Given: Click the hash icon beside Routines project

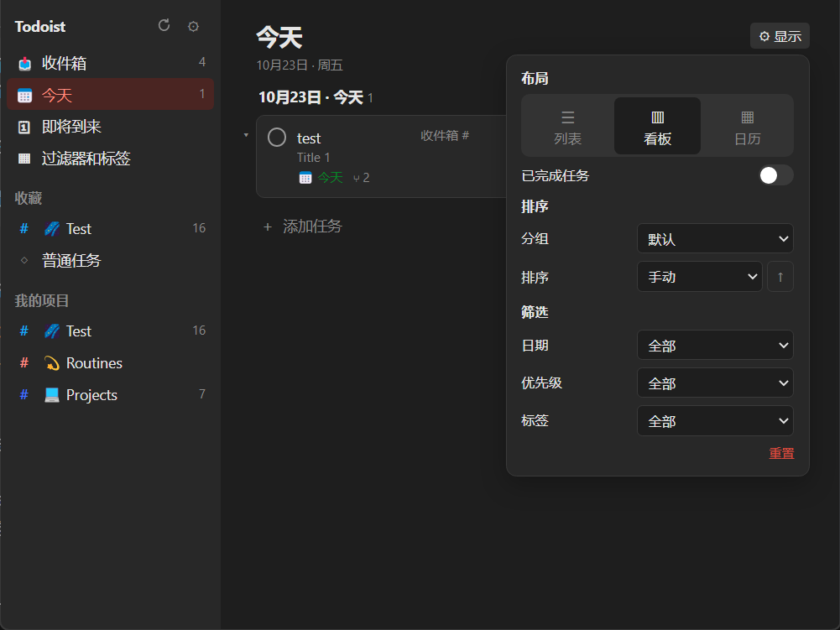Looking at the screenshot, I should [x=24, y=363].
